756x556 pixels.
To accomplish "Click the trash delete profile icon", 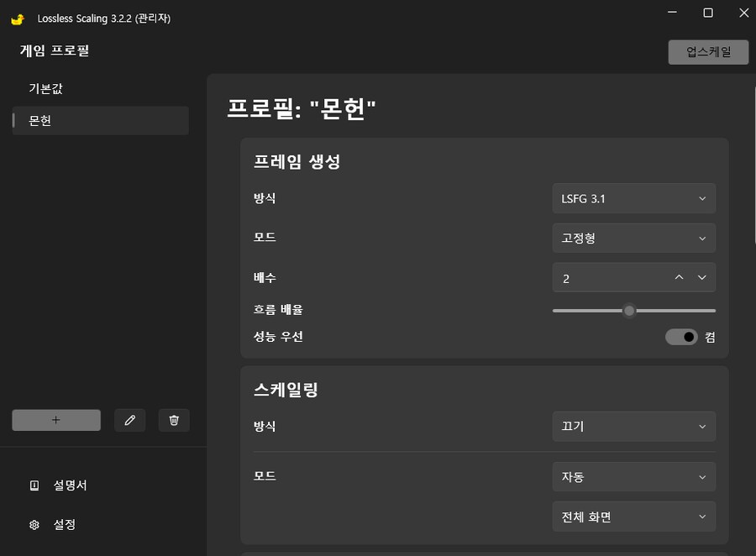I will coord(174,420).
